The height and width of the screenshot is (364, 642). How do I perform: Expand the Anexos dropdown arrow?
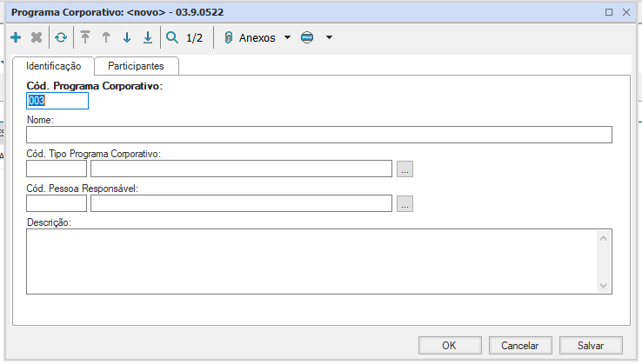point(287,37)
